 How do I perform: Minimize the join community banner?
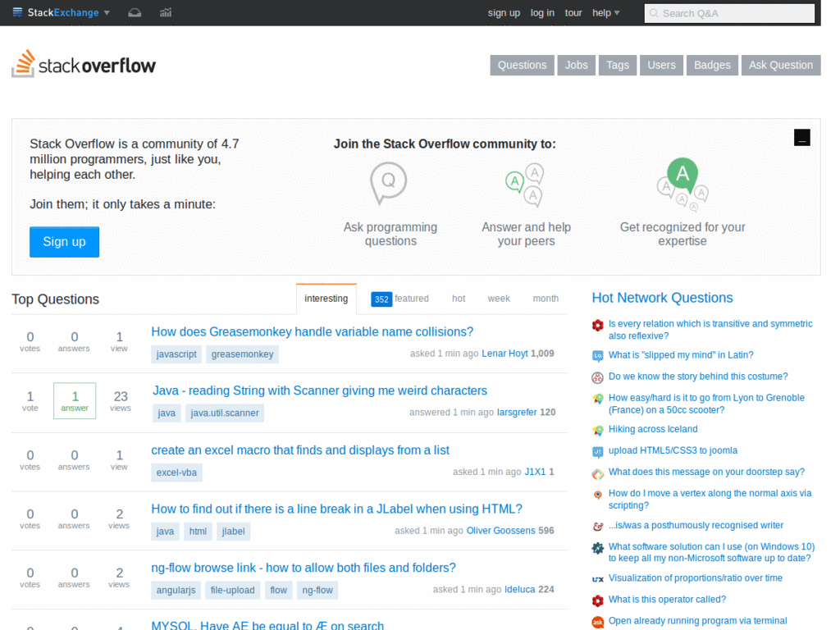(802, 138)
